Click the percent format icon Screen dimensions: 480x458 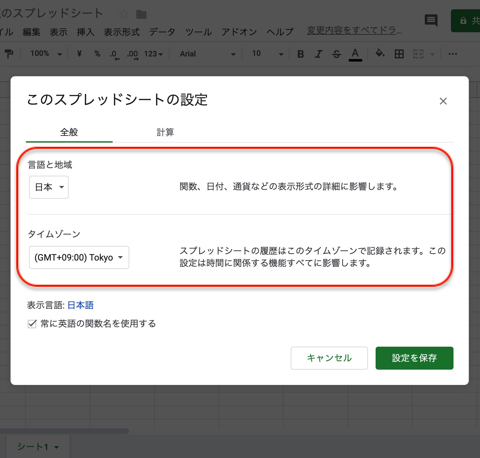(x=97, y=53)
